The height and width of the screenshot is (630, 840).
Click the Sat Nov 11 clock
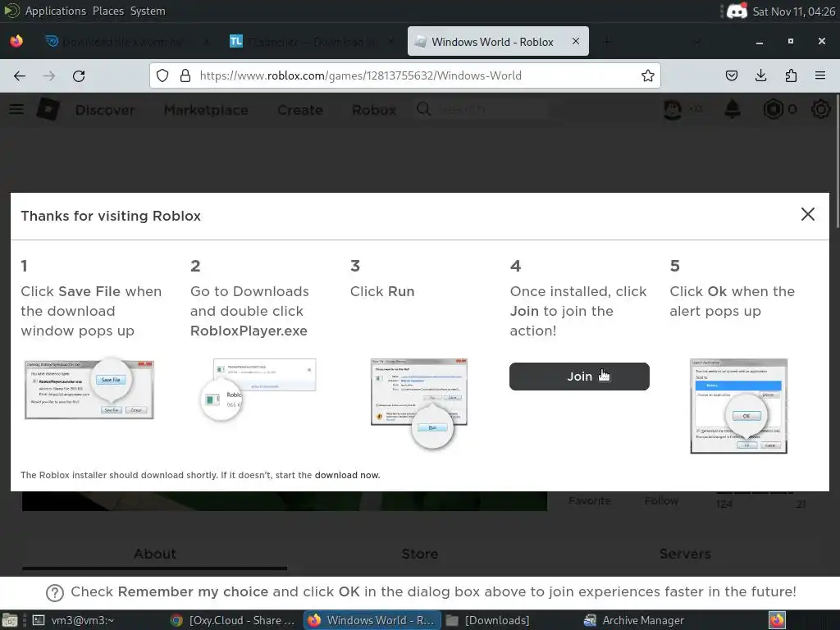[x=794, y=11]
